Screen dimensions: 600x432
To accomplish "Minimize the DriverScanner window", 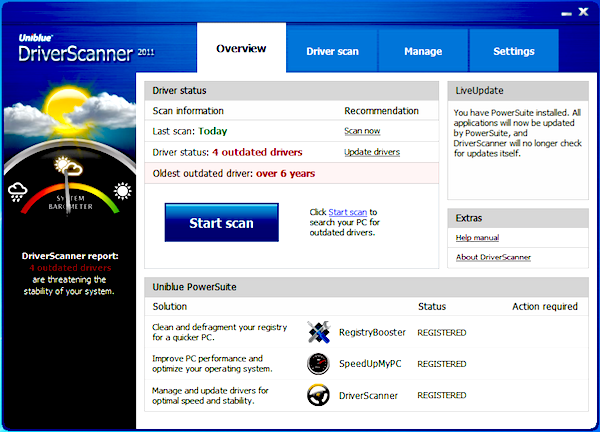I will tap(566, 14).
